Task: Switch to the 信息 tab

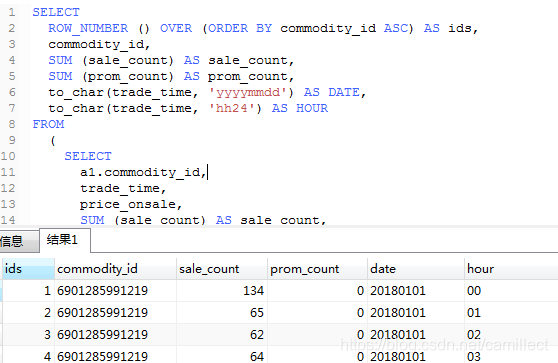Action: 18,242
